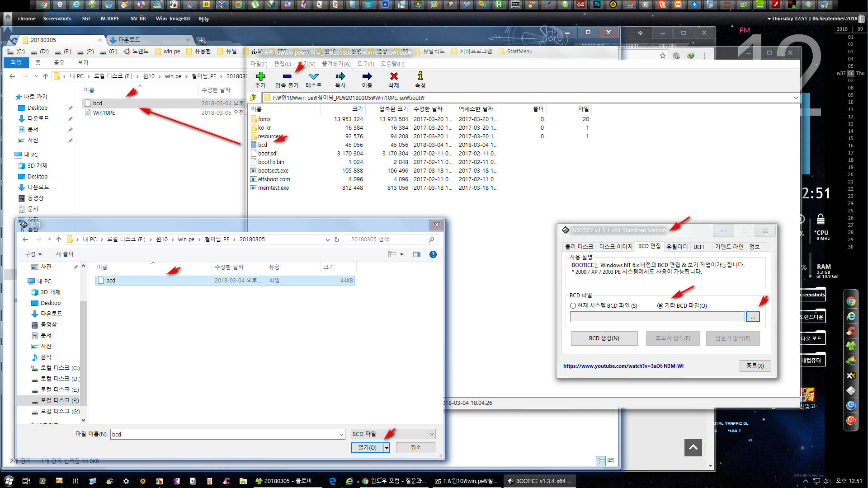
Task: Click the refresh icon in the open dialog
Action: tap(337, 239)
